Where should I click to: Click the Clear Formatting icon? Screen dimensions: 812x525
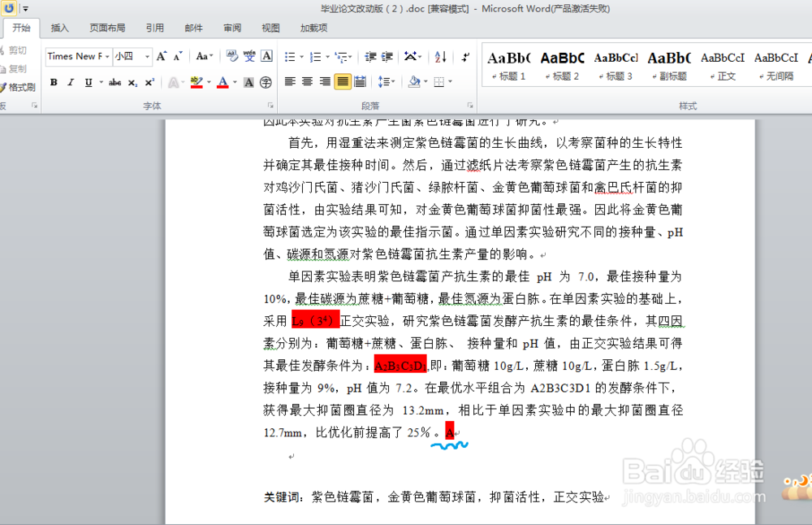coord(231,57)
